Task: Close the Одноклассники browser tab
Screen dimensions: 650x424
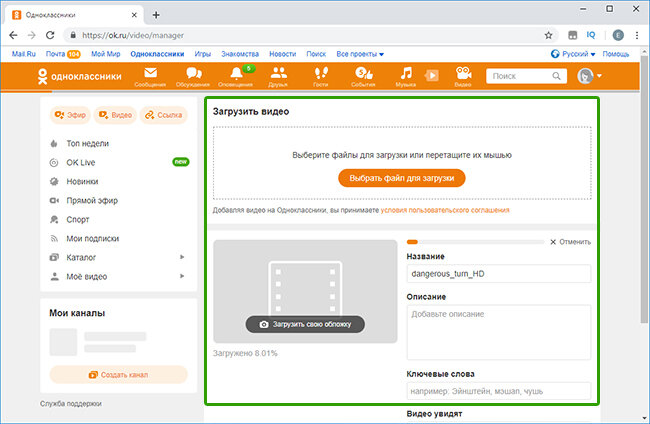Action: point(134,15)
